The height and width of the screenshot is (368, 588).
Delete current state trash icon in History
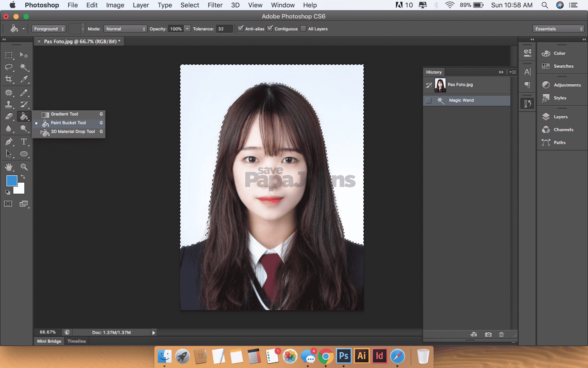(x=501, y=334)
